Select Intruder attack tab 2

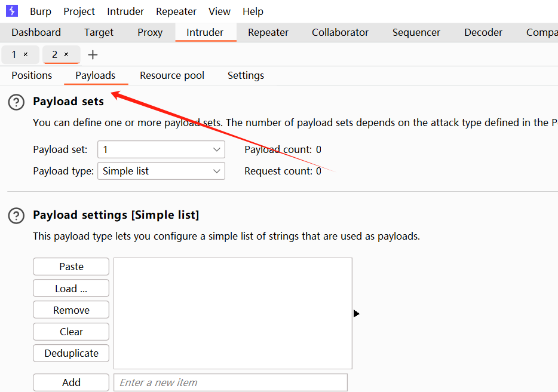(54, 54)
